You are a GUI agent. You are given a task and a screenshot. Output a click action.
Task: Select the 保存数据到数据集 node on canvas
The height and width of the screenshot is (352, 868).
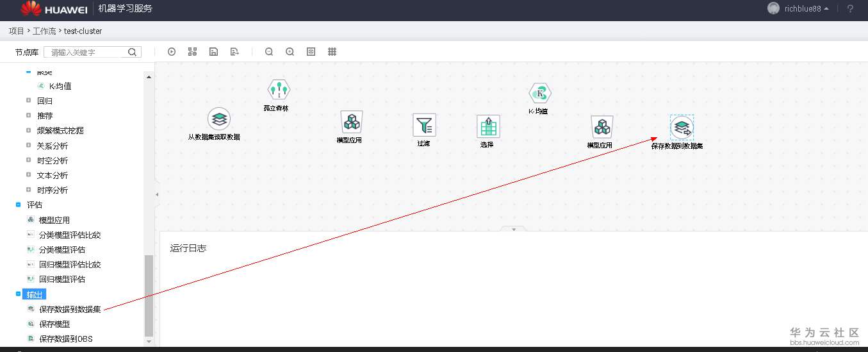click(x=682, y=127)
